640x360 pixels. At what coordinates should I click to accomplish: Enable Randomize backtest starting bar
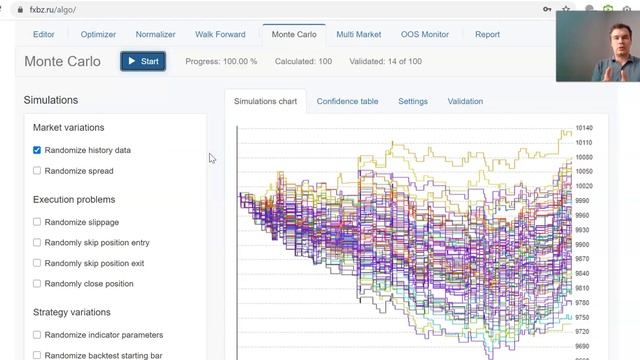37,355
